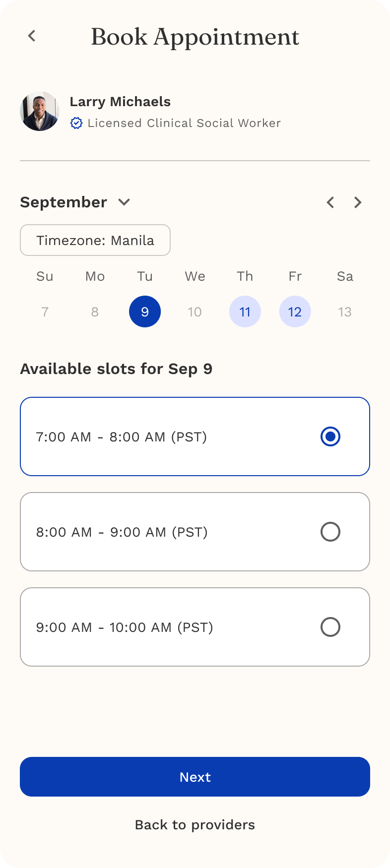Click Wednesday the 10th date
This screenshot has width=390, height=868.
(195, 311)
